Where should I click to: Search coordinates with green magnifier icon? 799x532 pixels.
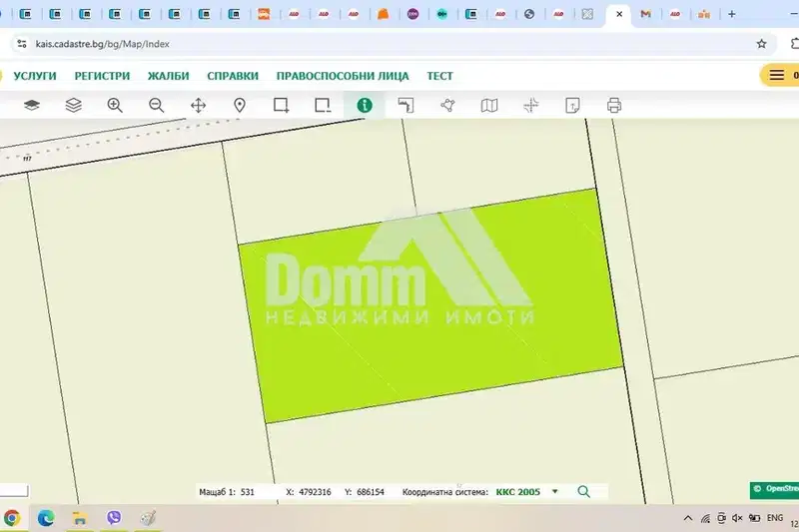pyautogui.click(x=583, y=492)
